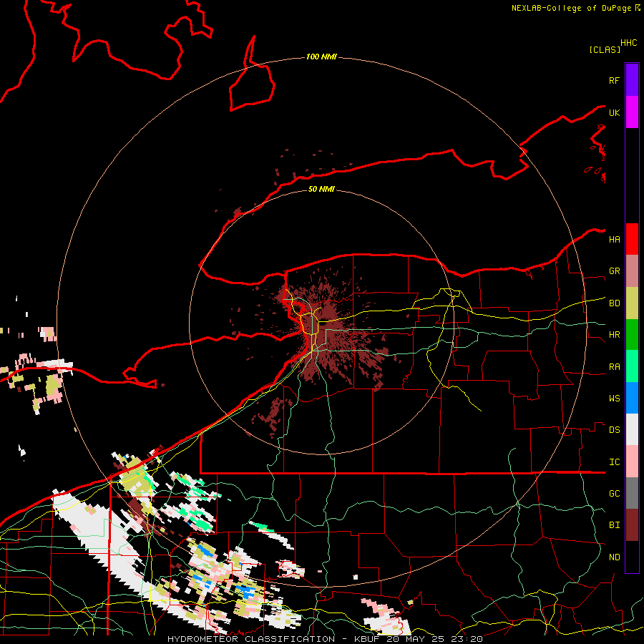Click the BI brown legend swatch

(632, 525)
